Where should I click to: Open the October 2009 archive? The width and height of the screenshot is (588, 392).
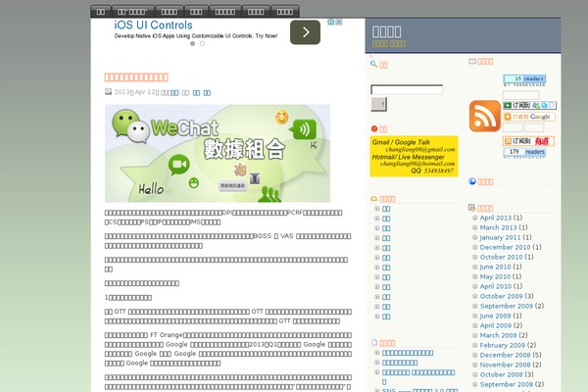pos(501,296)
